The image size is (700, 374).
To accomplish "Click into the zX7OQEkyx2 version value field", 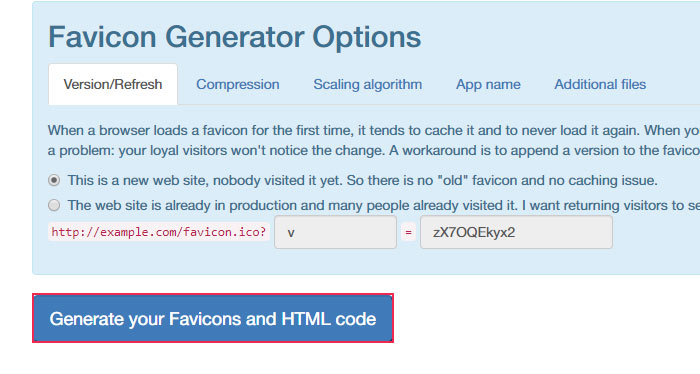I will 516,232.
